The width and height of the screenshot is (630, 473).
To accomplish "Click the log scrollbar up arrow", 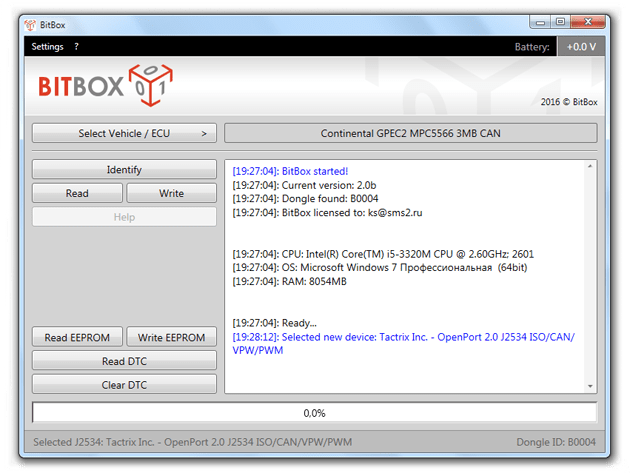I will [590, 166].
